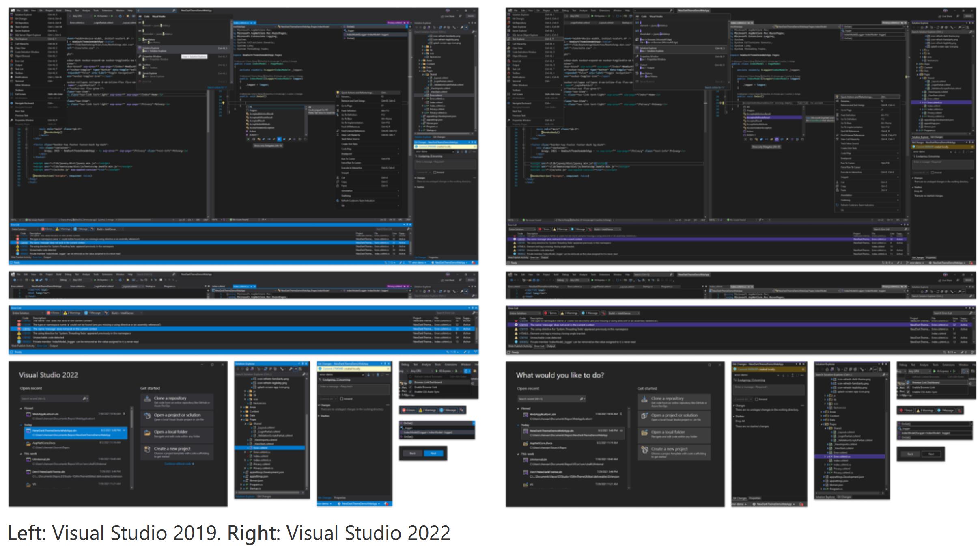The height and width of the screenshot is (551, 980).
Task: Click Live Share in VS 2022 cropped toolbar strip
Action: click(946, 280)
